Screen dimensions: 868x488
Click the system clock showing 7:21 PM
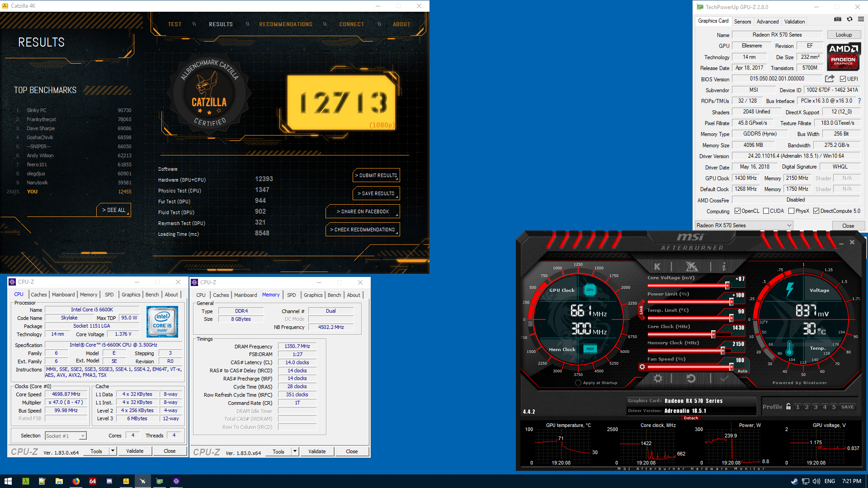tap(852, 481)
